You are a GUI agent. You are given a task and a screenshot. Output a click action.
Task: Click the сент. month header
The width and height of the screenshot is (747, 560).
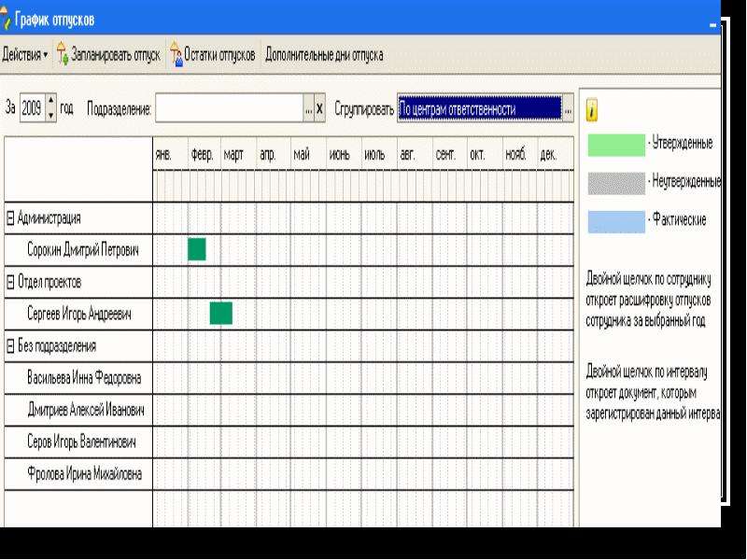[x=450, y=154]
